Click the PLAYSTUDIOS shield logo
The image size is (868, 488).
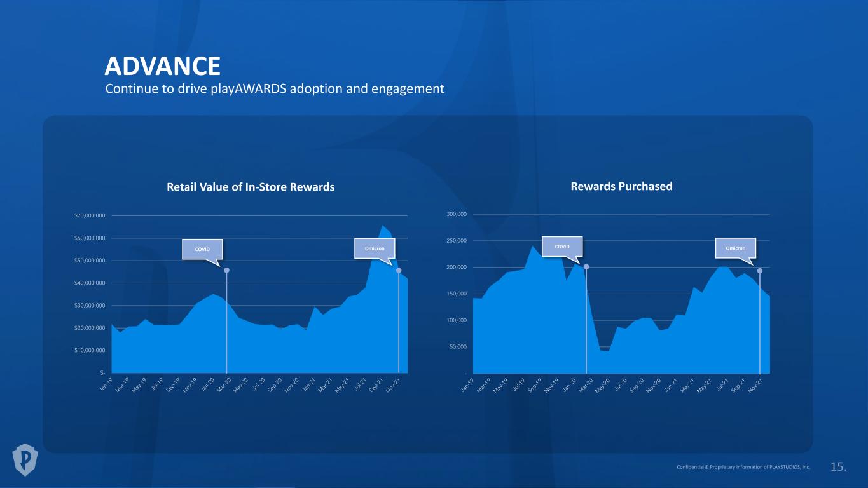(x=25, y=459)
